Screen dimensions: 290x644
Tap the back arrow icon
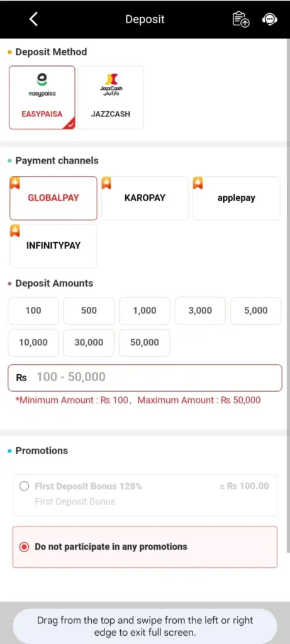(34, 19)
